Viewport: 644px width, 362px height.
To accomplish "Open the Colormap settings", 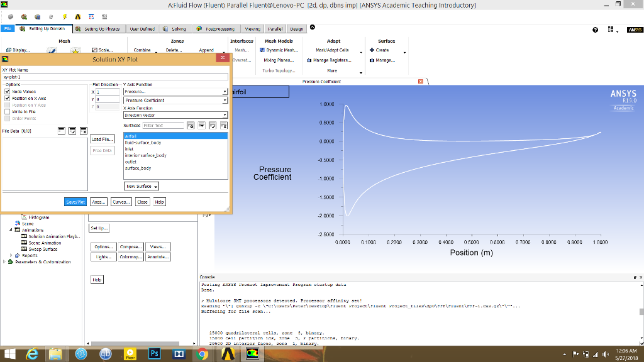I will pos(130,256).
